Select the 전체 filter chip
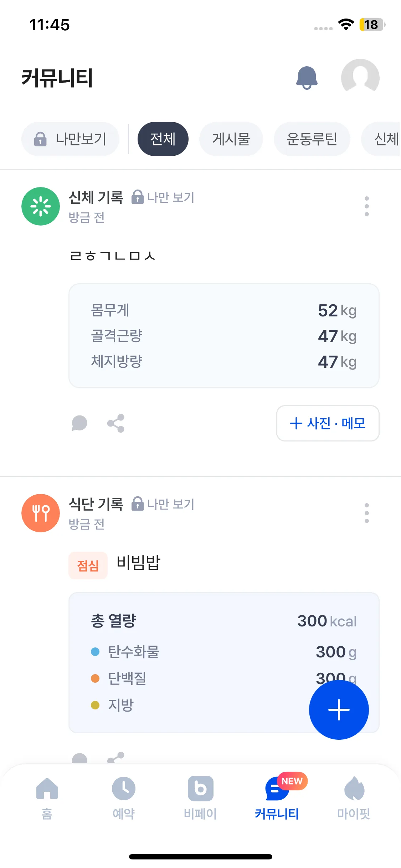Viewport: 401px width, 868px height. tap(163, 139)
